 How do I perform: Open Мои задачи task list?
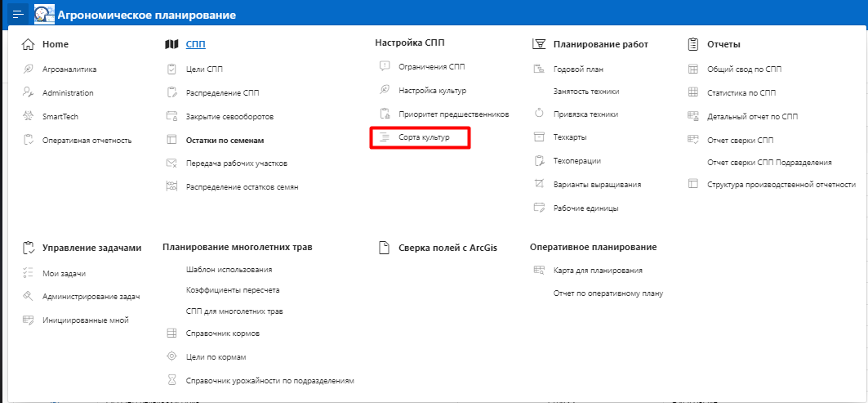(x=65, y=274)
